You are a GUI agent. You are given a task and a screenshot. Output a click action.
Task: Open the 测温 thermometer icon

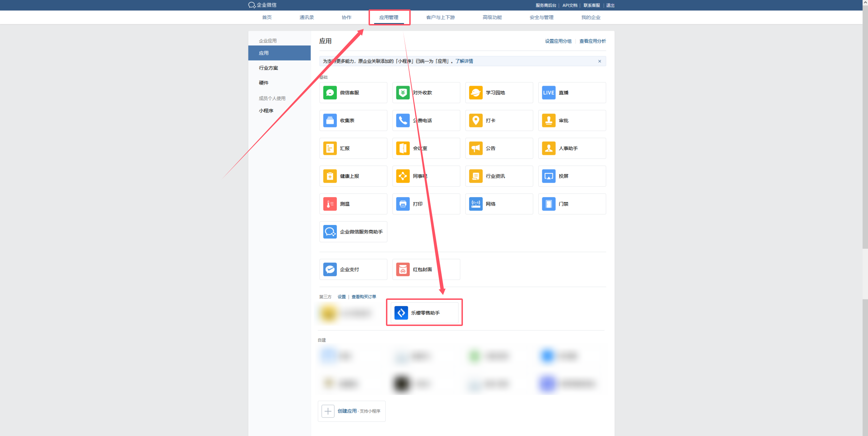point(330,204)
